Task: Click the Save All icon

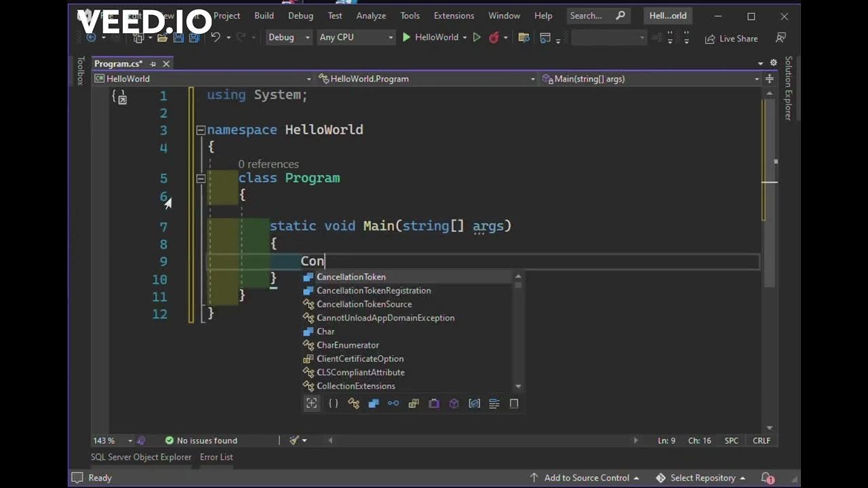Action: coord(194,38)
